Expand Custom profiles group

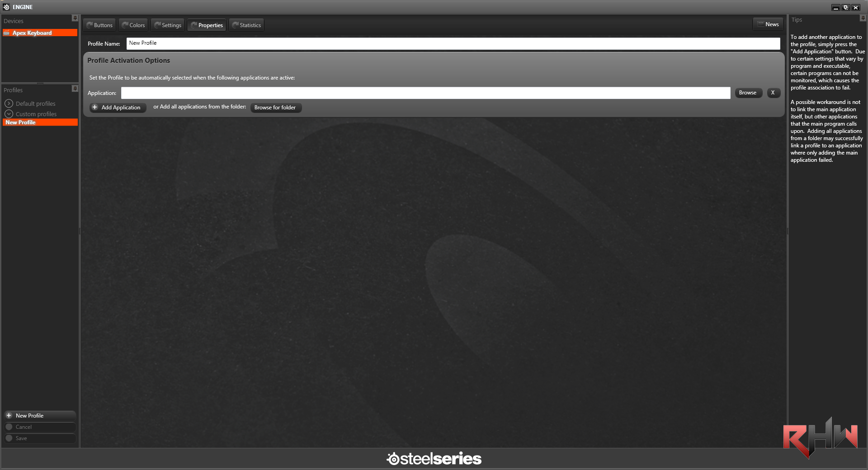9,114
